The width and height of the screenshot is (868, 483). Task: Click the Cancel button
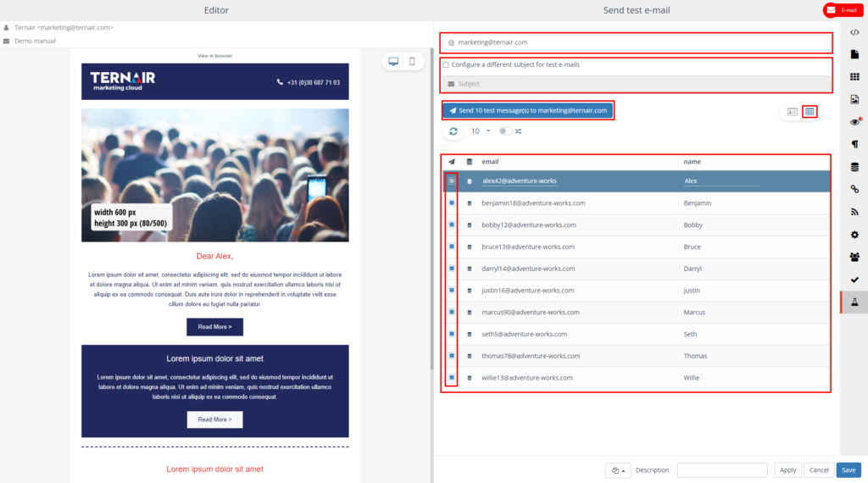coord(819,470)
